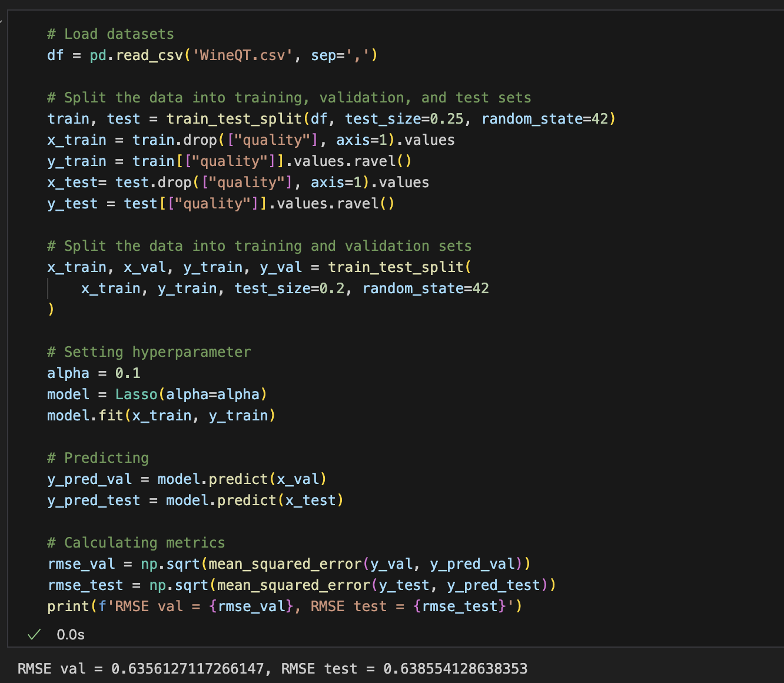Click the "0.0s" execution time label
The height and width of the screenshot is (683, 784).
(71, 635)
